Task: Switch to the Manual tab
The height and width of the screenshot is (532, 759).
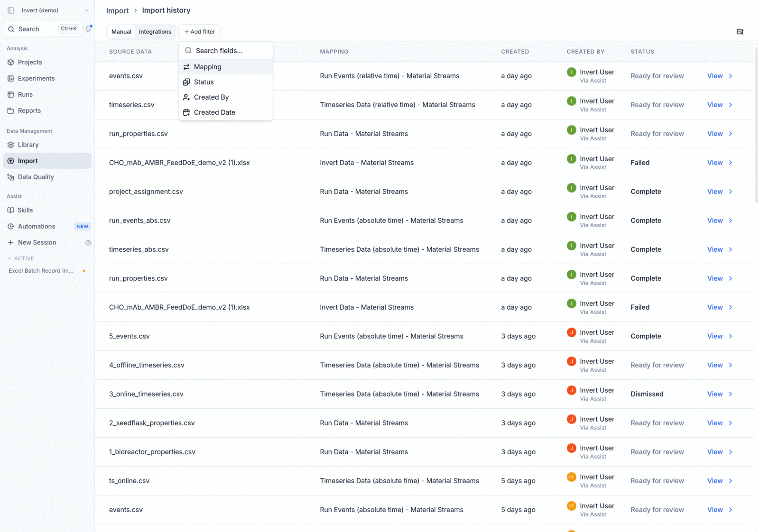Action: pyautogui.click(x=121, y=32)
